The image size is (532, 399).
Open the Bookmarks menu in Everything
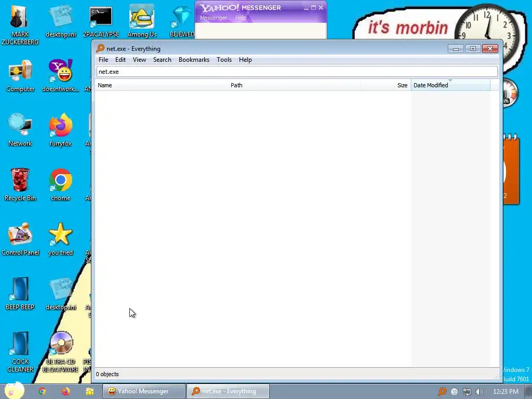coord(194,60)
